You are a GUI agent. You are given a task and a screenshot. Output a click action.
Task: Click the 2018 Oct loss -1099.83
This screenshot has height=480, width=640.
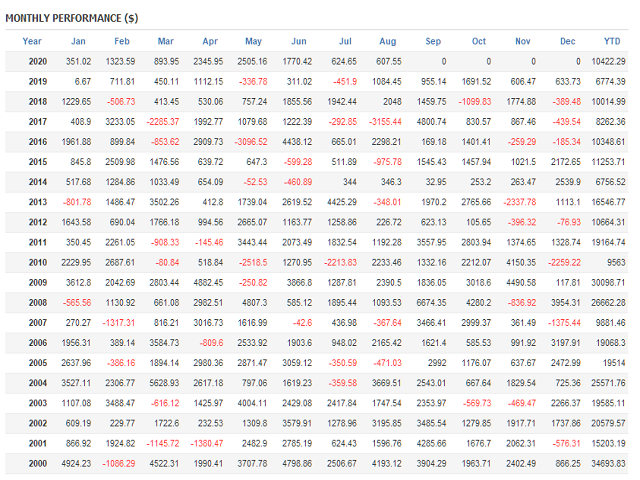pos(475,102)
